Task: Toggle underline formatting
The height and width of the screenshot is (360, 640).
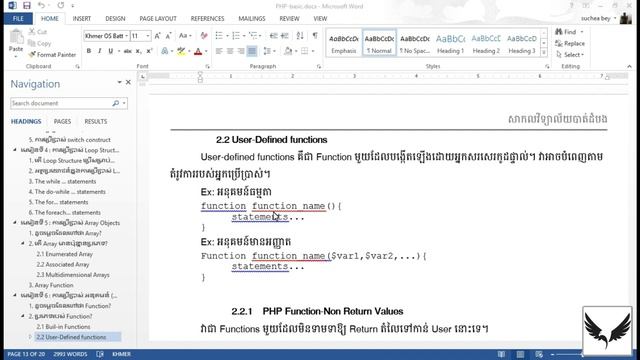Action: pos(110,51)
